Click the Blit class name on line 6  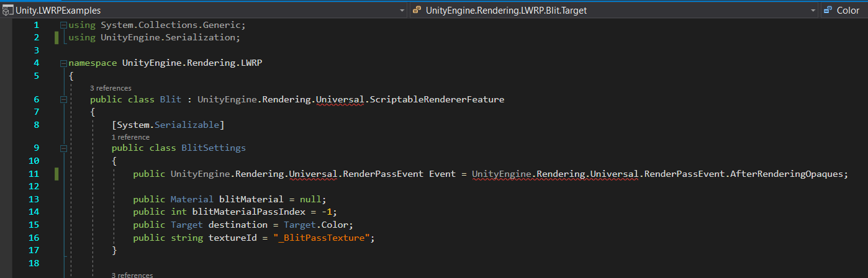click(171, 99)
